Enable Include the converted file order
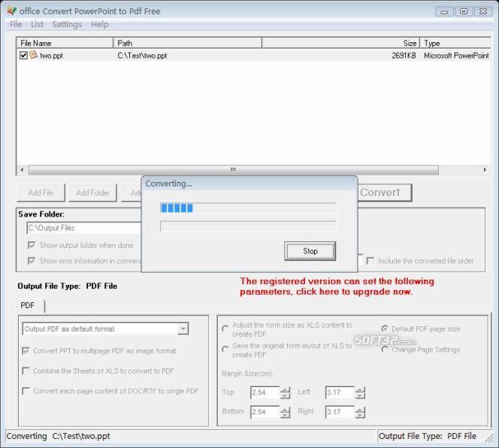Viewport: 499px width, 448px height. [370, 261]
